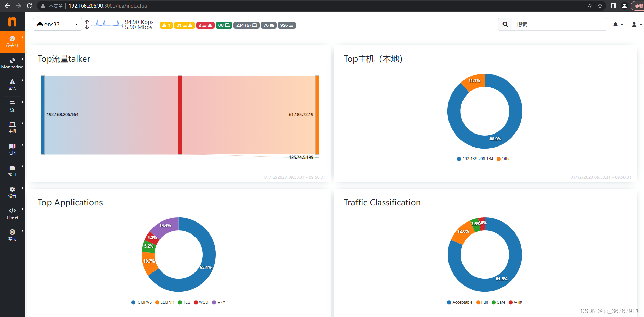Click the 81.5% blue slice in Traffic Classification

tap(501, 279)
